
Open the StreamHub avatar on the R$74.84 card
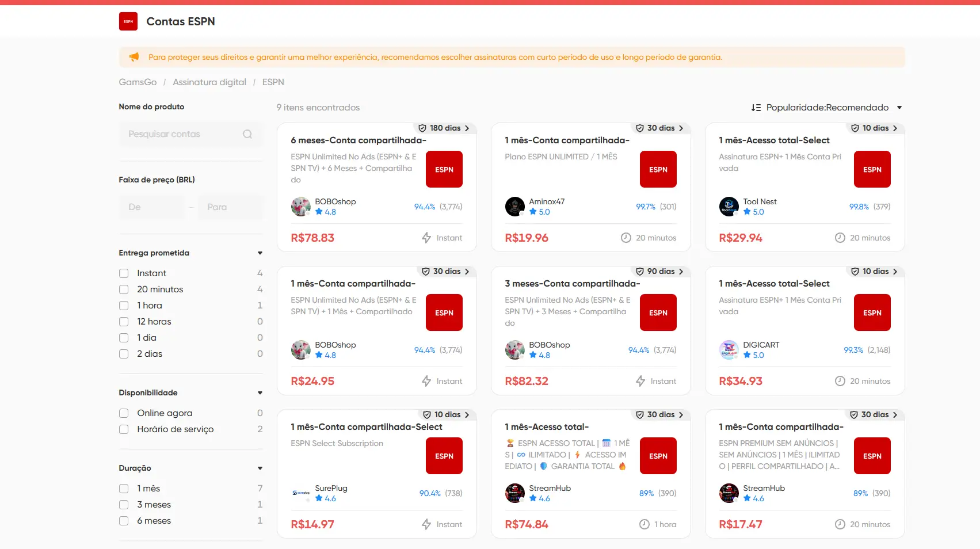514,493
